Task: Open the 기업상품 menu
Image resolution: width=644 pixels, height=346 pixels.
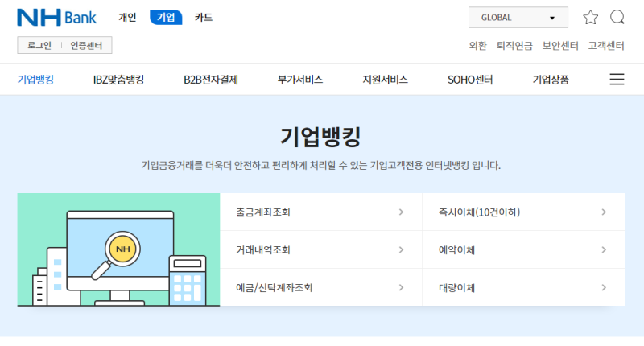Action: coord(551,80)
